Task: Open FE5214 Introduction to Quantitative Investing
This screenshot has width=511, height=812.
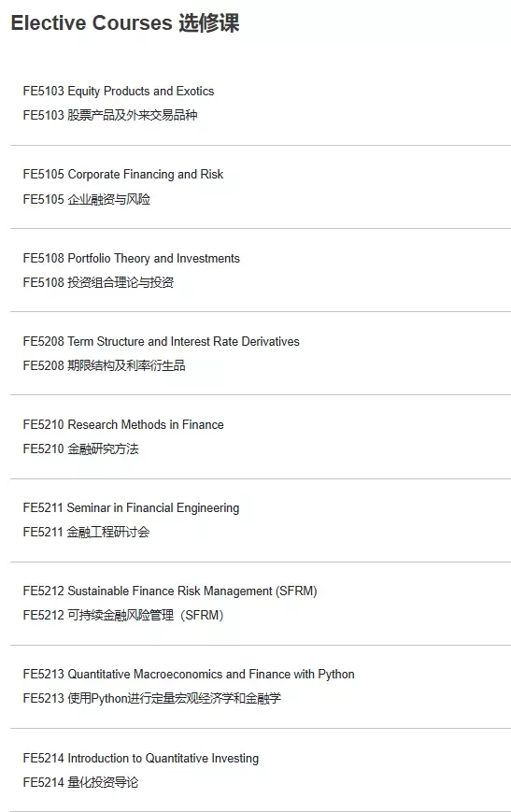Action: tap(141, 758)
